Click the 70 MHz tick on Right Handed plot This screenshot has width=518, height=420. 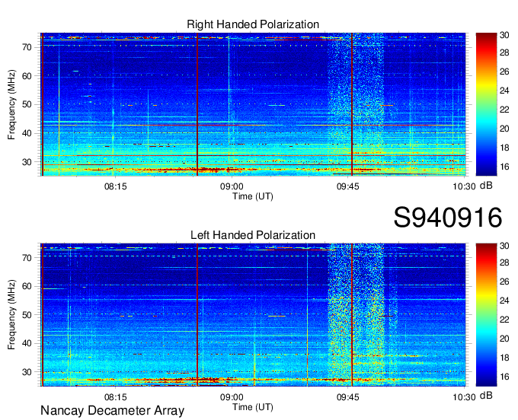click(x=27, y=47)
